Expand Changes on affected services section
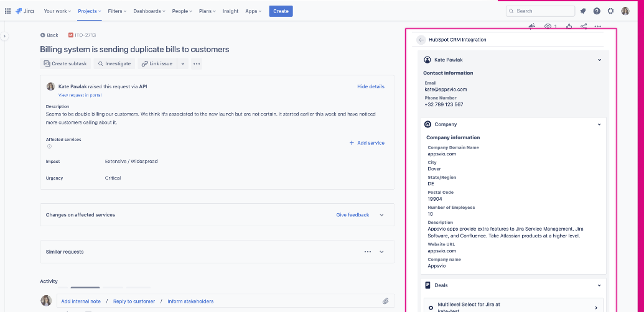Image resolution: width=644 pixels, height=312 pixels. point(381,215)
